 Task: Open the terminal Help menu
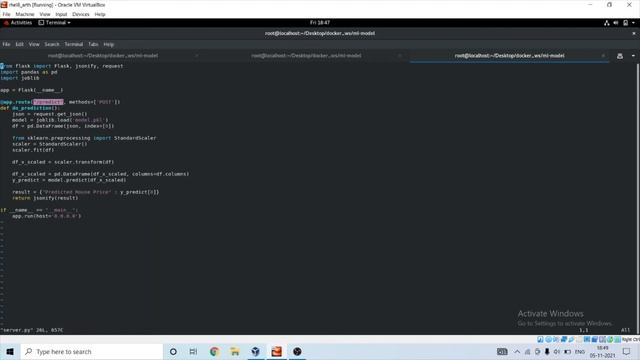(109, 44)
